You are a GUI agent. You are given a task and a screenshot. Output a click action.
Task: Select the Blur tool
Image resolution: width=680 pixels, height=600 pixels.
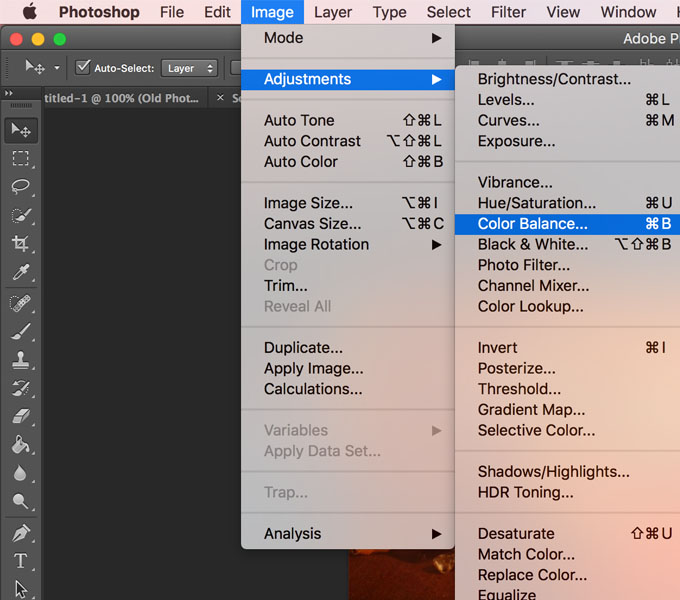[x=20, y=473]
